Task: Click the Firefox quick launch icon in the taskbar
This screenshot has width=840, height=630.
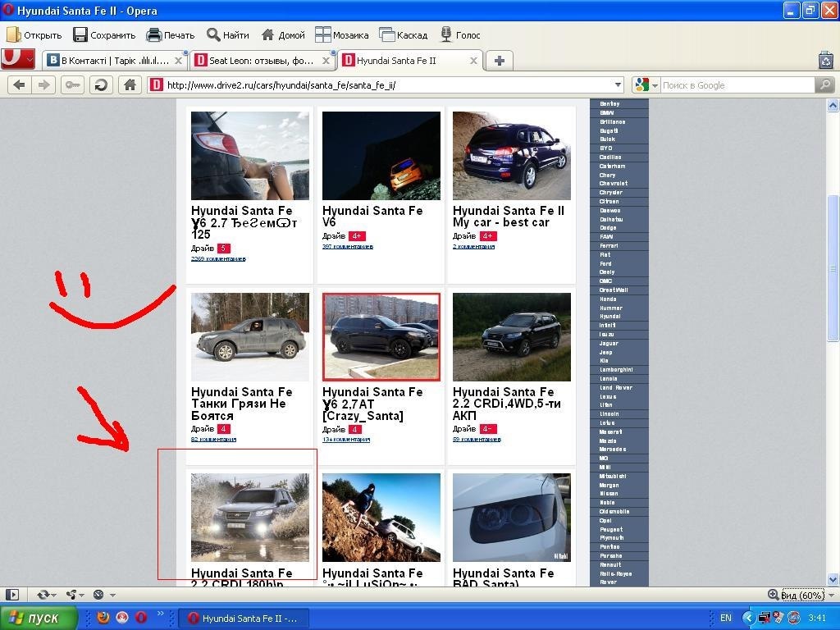Action: (103, 618)
